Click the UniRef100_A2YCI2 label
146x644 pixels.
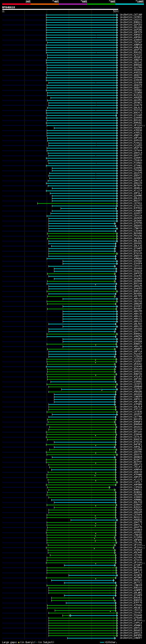coord(131,55)
